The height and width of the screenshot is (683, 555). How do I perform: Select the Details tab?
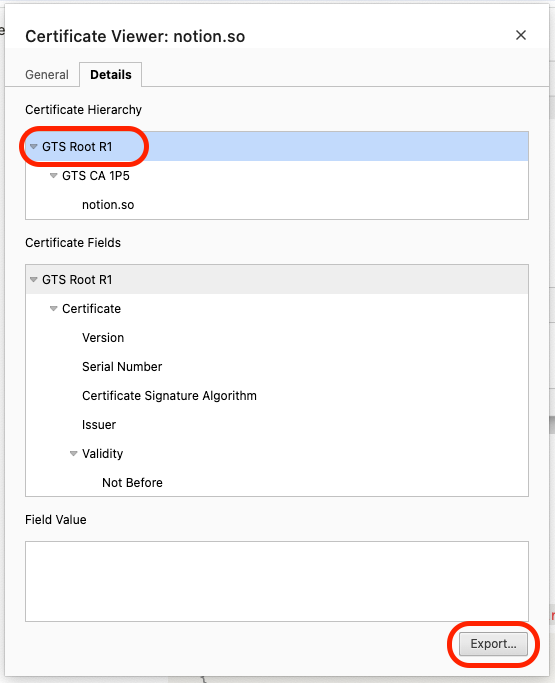[111, 75]
